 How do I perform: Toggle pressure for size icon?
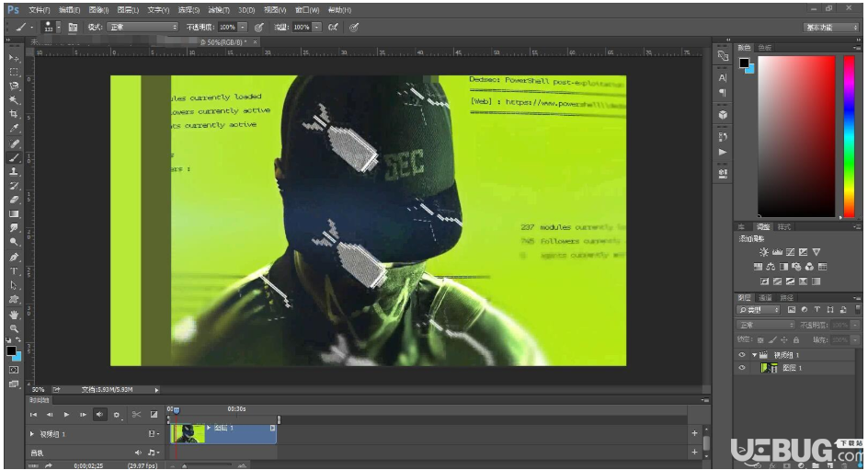pos(354,27)
